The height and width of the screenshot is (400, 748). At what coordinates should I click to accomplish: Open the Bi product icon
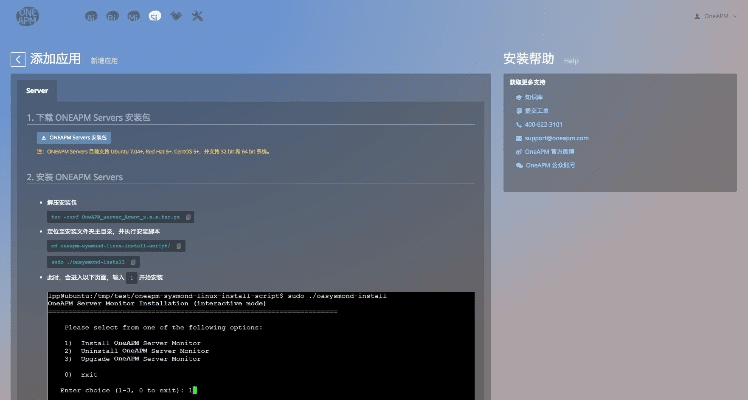click(x=112, y=17)
